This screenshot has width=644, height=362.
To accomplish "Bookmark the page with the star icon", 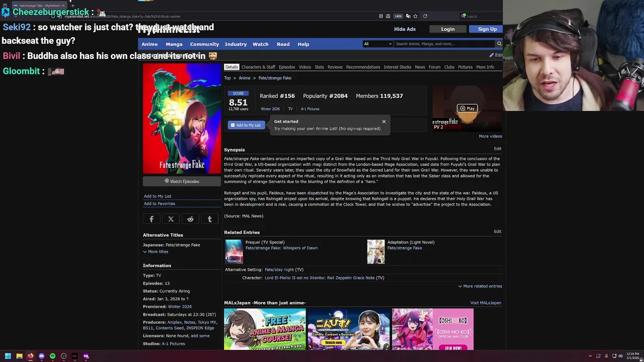I will pos(415,16).
